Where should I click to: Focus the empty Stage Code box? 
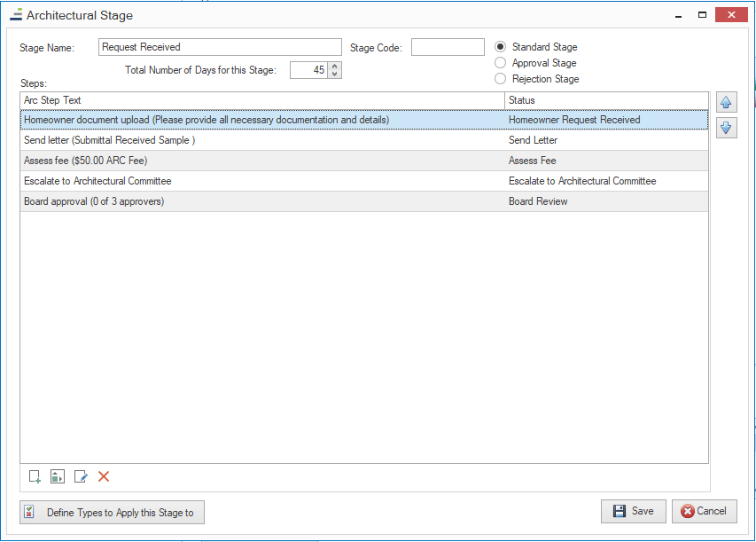(x=448, y=47)
